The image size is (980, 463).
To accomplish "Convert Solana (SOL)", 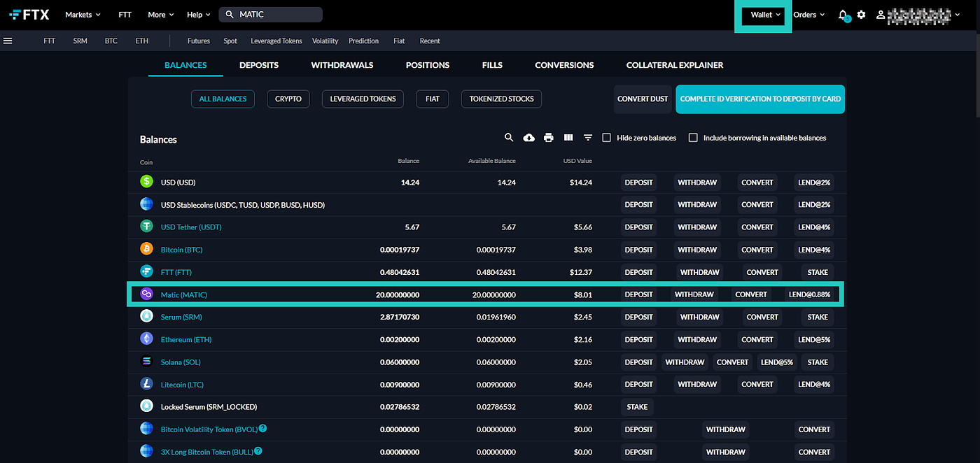I will (x=733, y=362).
